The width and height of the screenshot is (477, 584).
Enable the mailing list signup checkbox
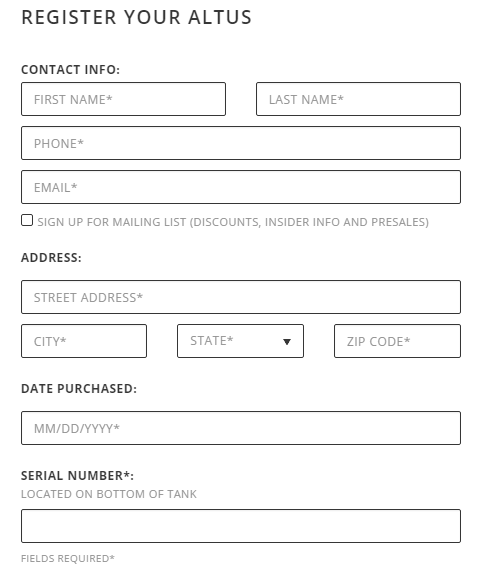[27, 220]
